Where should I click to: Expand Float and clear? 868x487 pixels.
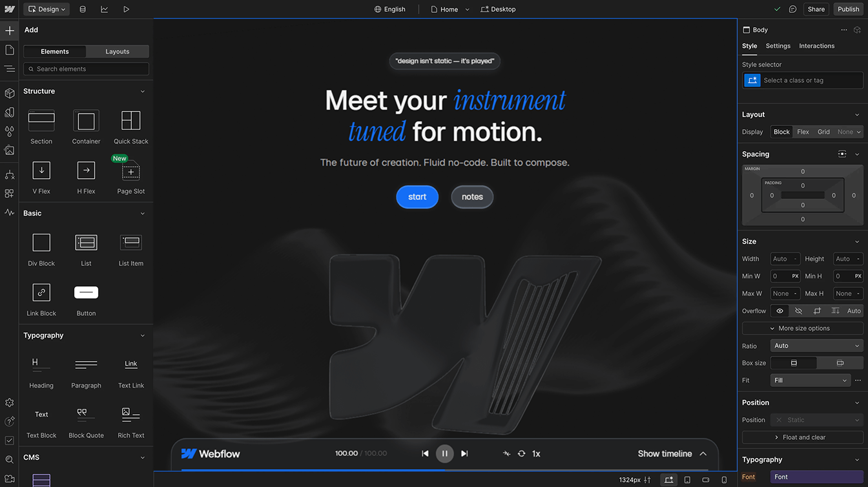[x=803, y=437]
